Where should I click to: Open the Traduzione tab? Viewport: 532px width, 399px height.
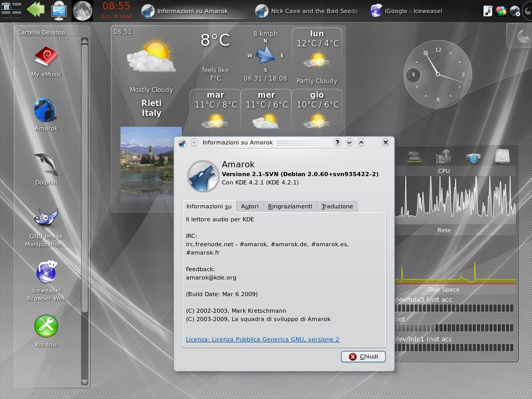pyautogui.click(x=337, y=206)
